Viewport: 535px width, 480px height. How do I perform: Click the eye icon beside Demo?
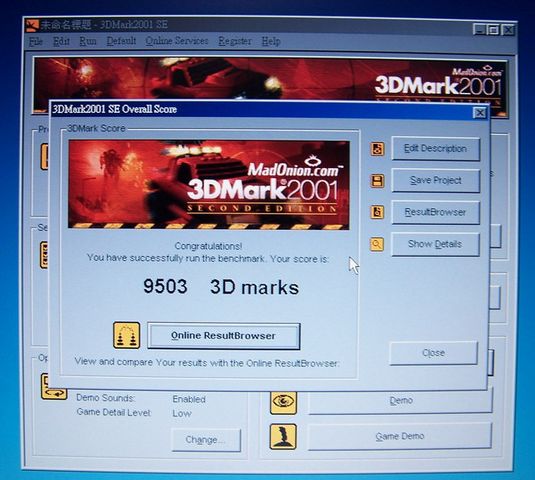pos(283,402)
